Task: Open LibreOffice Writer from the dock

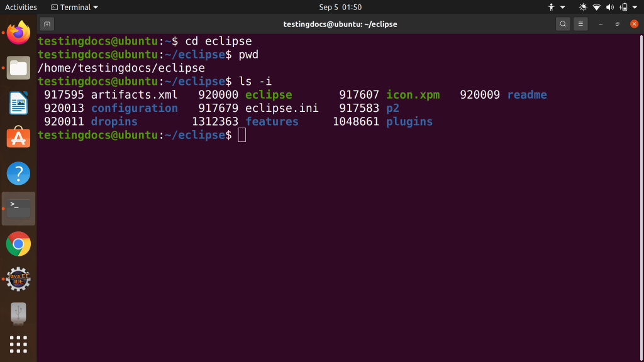Action: pos(18,103)
